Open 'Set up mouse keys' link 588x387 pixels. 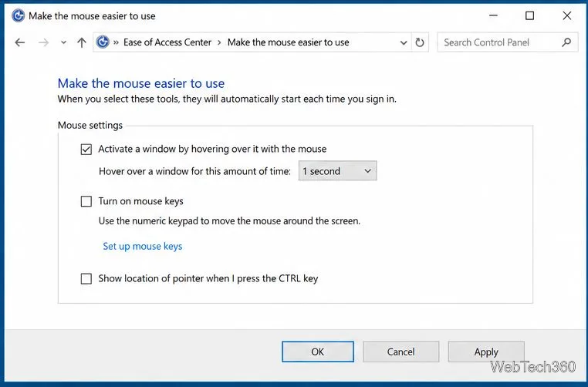pyautogui.click(x=143, y=246)
